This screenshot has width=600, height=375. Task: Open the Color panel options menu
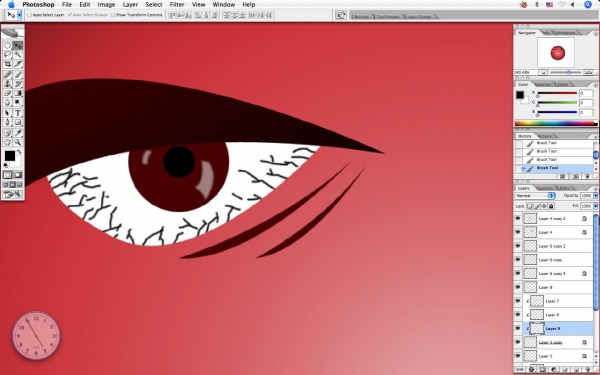[x=595, y=85]
